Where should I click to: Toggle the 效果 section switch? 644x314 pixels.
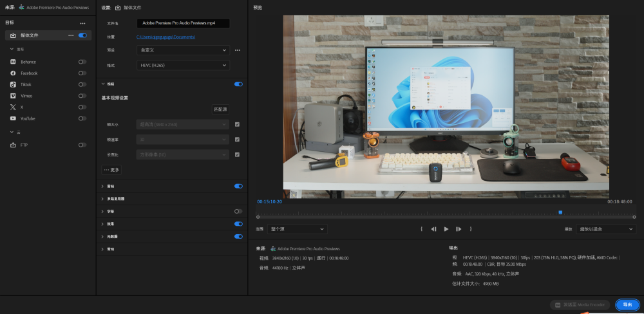(239, 224)
